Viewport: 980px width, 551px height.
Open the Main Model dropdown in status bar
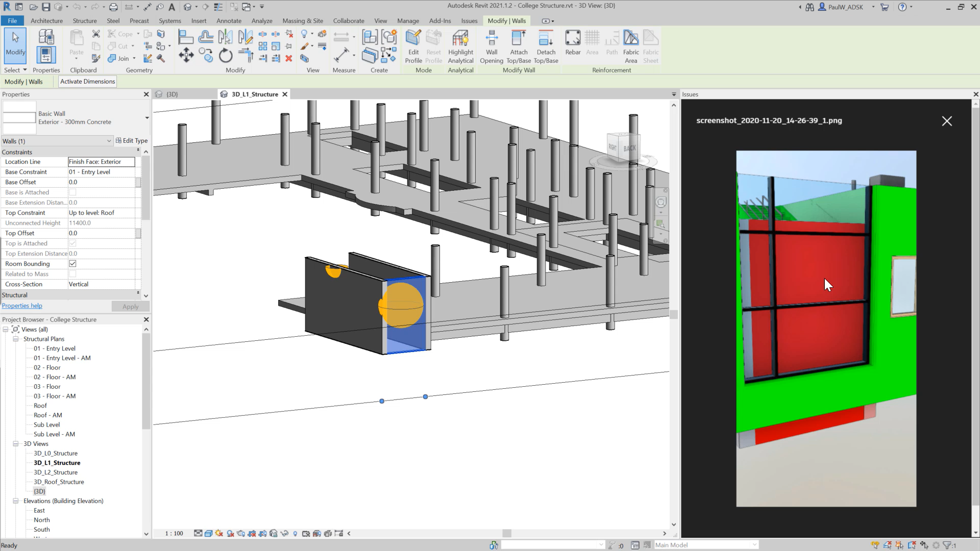tap(755, 544)
